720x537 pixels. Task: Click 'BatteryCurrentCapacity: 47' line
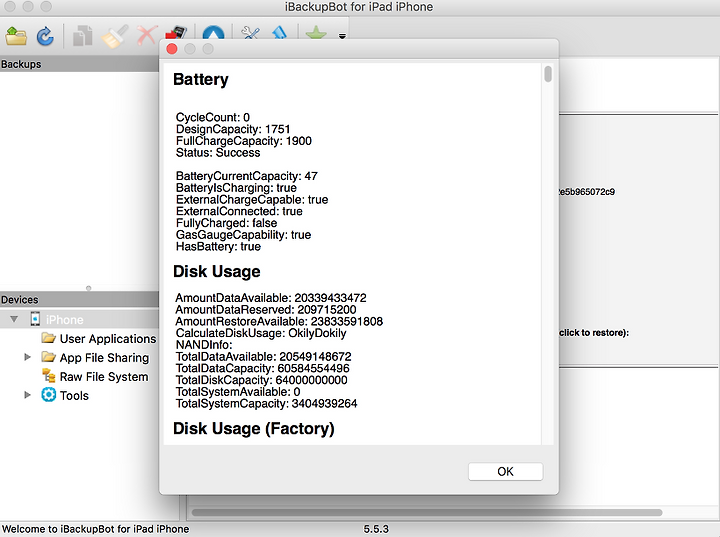point(247,176)
